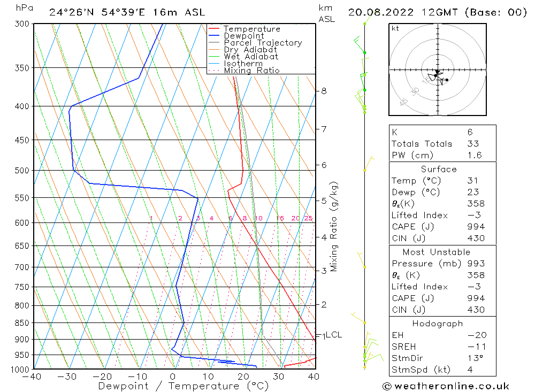Click the 'hPa' pressure unit label
Viewport: 535px width, 392px height.
[x=24, y=8]
